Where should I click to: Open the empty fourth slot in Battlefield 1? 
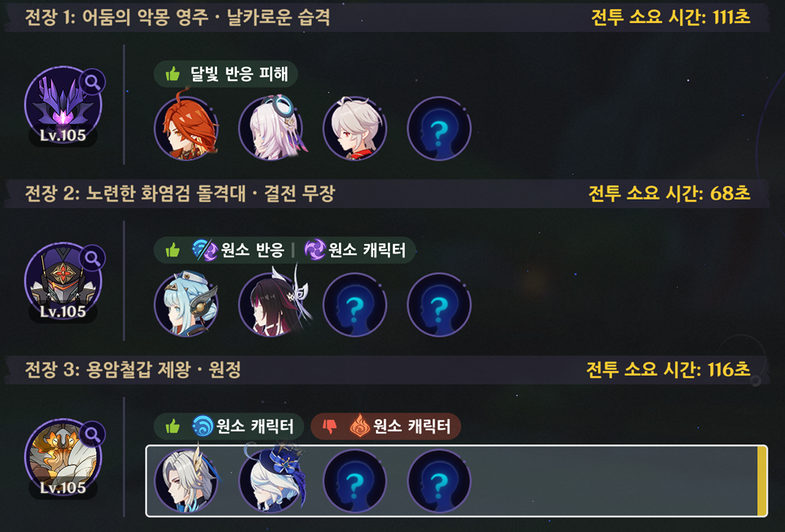(x=439, y=128)
